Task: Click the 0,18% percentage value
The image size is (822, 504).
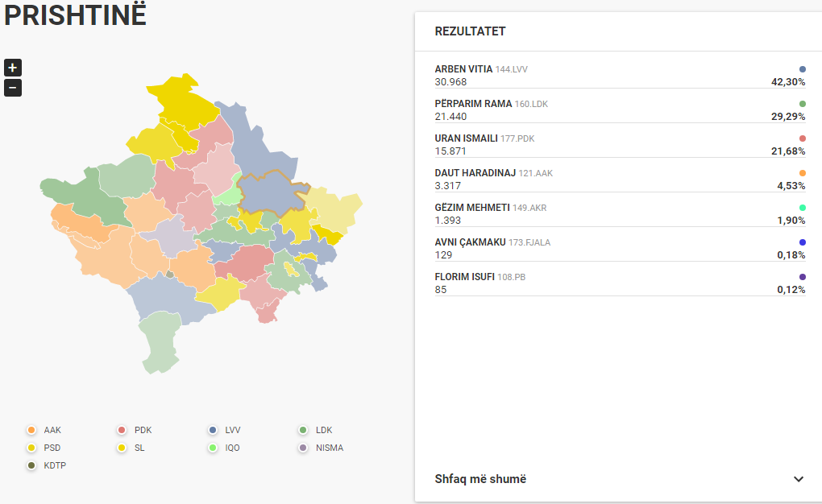Action: [x=791, y=254]
